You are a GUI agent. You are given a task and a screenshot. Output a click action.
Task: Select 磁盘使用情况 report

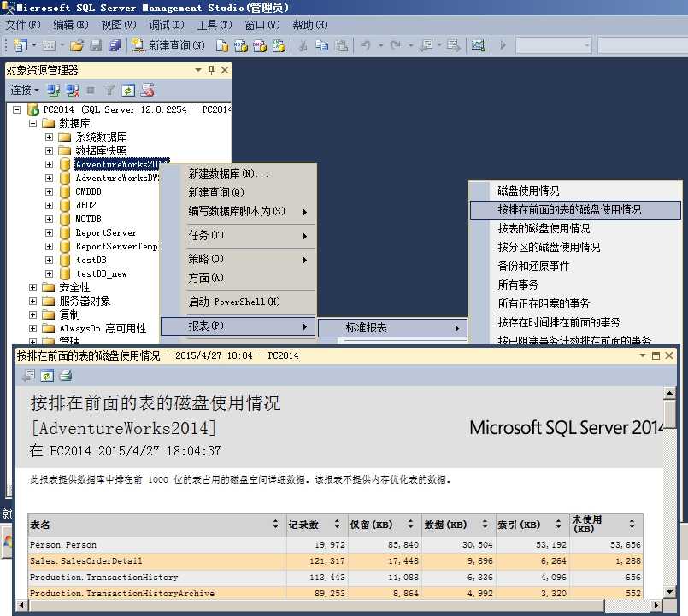click(576, 191)
